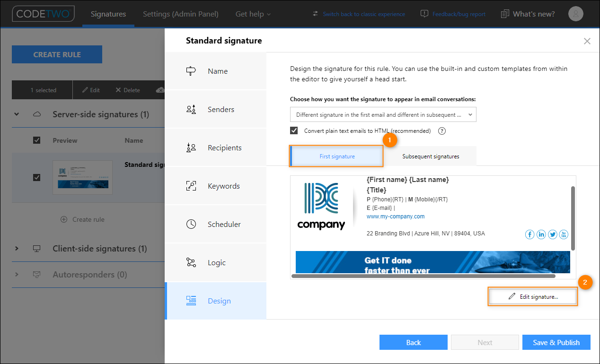Click the CodeTwo logo
600x364 pixels.
(x=44, y=14)
